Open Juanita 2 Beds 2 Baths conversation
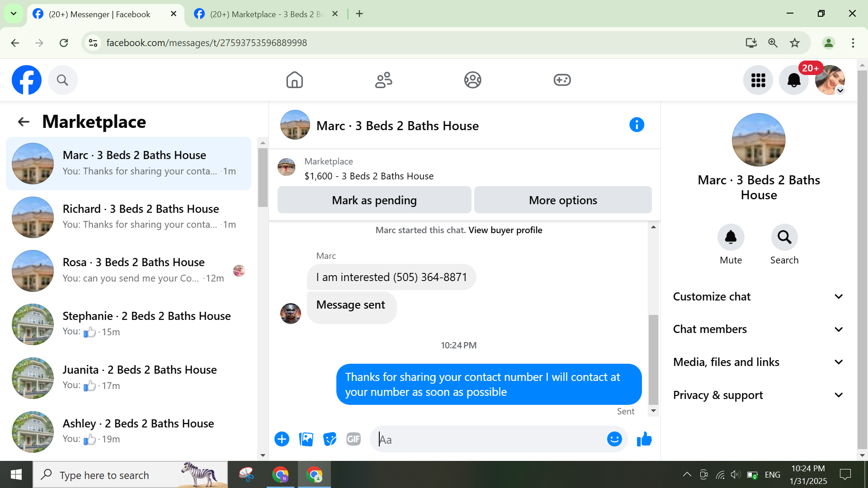 [128, 378]
